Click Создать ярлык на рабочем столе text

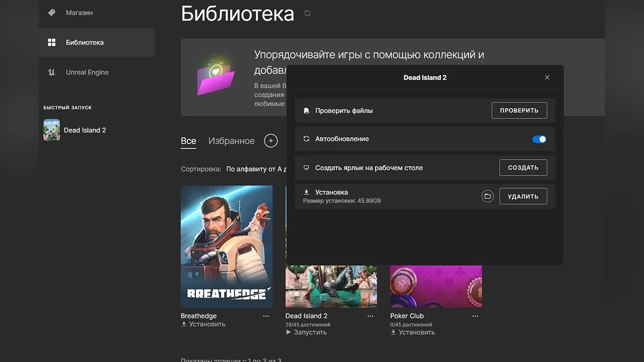(x=369, y=168)
